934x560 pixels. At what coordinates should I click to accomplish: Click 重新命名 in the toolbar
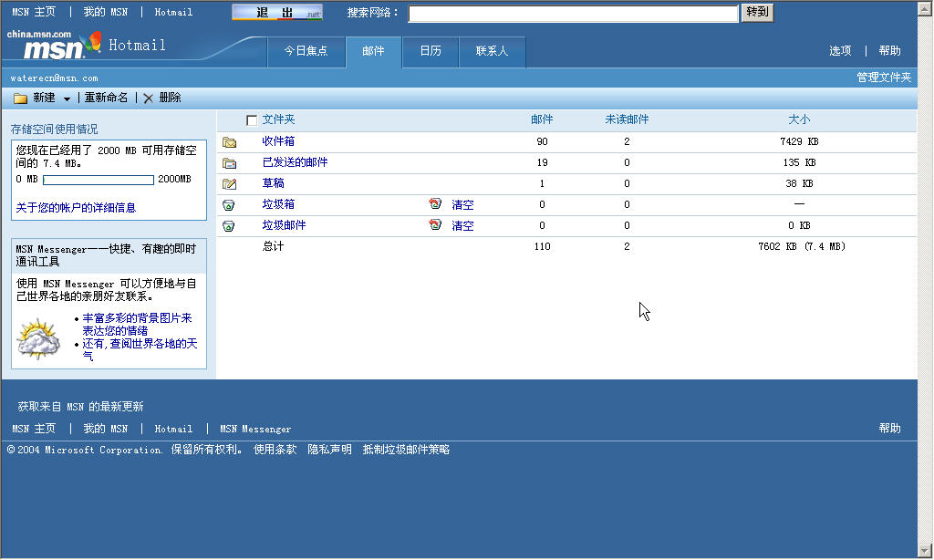(106, 98)
